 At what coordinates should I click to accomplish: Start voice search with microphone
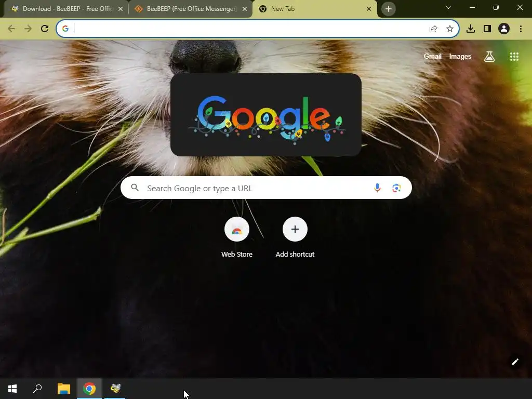point(377,188)
